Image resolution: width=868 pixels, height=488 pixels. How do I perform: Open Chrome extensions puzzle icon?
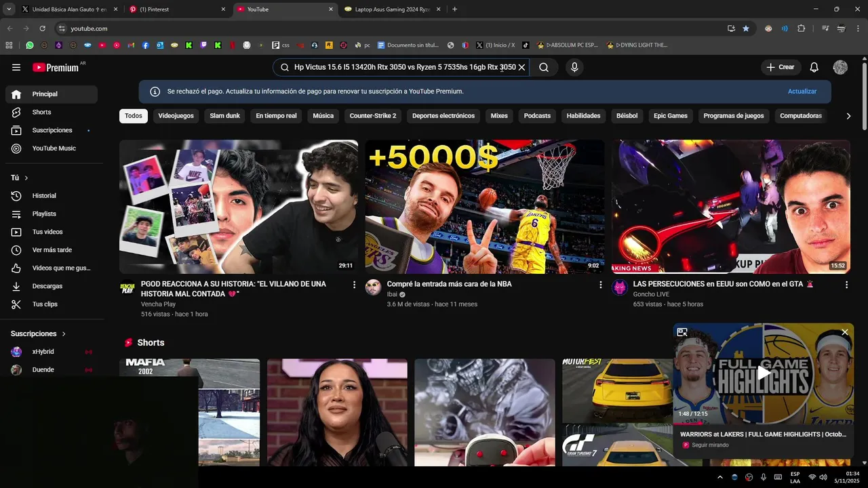(801, 28)
